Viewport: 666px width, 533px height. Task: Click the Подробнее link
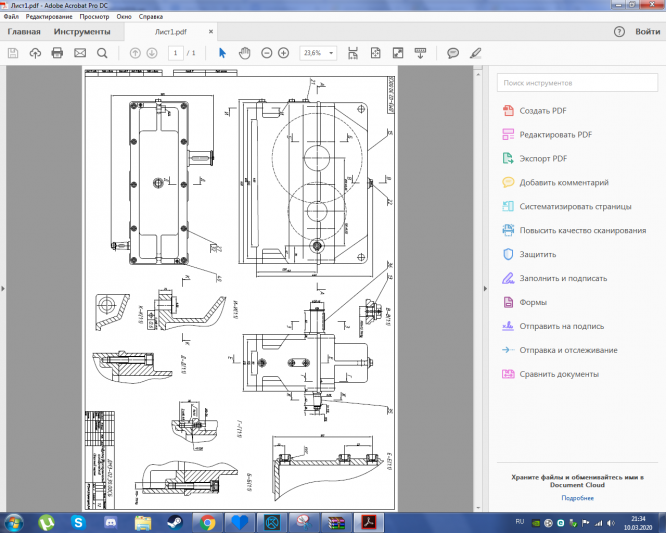tap(577, 497)
